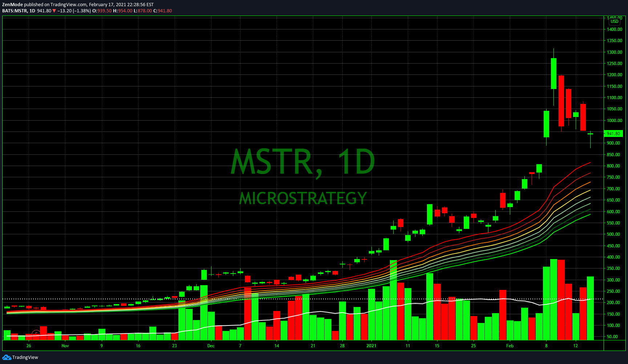The image size is (628, 364).
Task: Click the 550.00 price axis label
Action: coord(613,223)
